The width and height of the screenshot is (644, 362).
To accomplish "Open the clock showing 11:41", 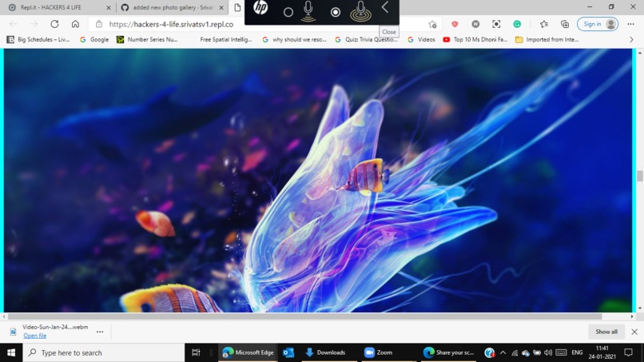I will tap(602, 352).
